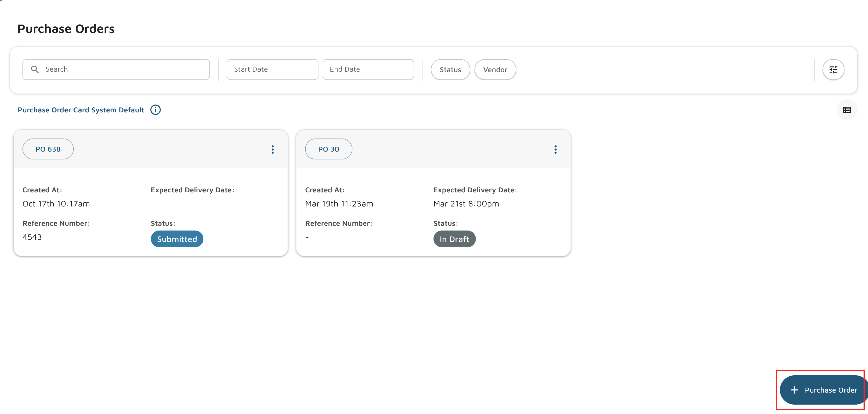The height and width of the screenshot is (414, 868).
Task: Click the info icon beside System Default
Action: pyautogui.click(x=155, y=110)
